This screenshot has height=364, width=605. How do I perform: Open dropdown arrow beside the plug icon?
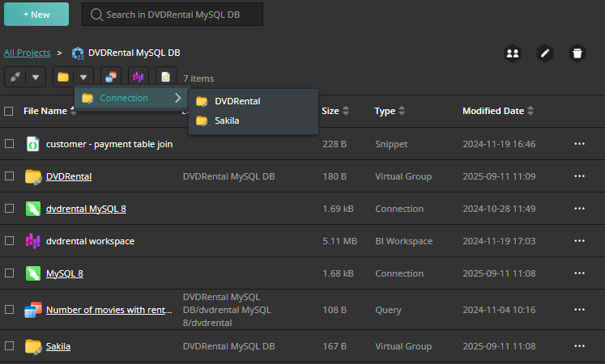coord(36,78)
